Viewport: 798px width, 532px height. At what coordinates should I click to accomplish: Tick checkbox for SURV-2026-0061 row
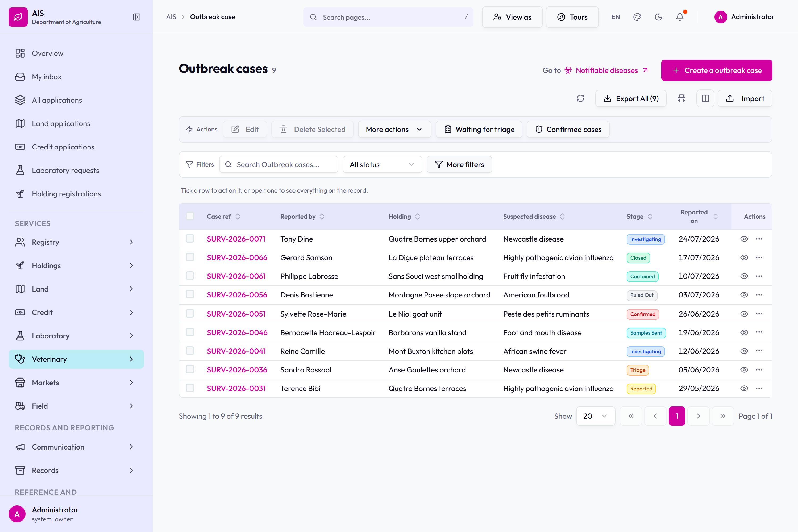click(x=190, y=276)
